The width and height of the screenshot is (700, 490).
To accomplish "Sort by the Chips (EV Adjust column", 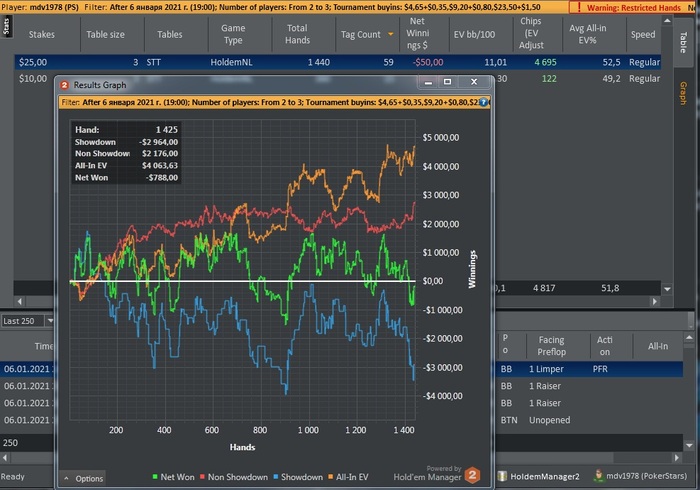I will [x=531, y=33].
